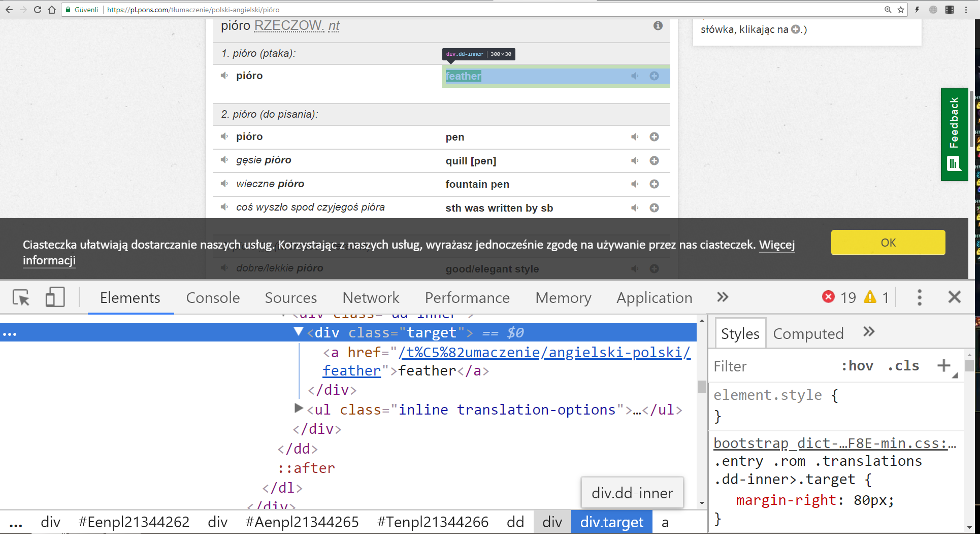Add sth was written by sb to vocabulary
980x547 pixels.
coord(655,208)
